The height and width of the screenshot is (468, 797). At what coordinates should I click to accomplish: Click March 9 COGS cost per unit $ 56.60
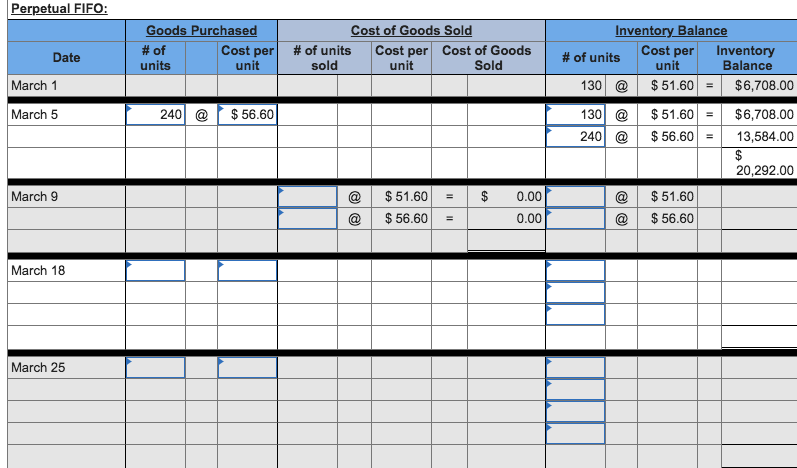[406, 219]
